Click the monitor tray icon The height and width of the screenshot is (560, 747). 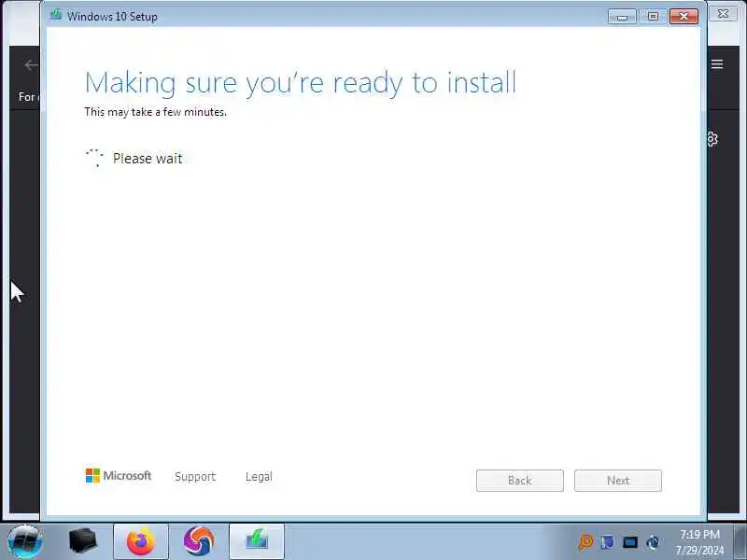click(630, 542)
